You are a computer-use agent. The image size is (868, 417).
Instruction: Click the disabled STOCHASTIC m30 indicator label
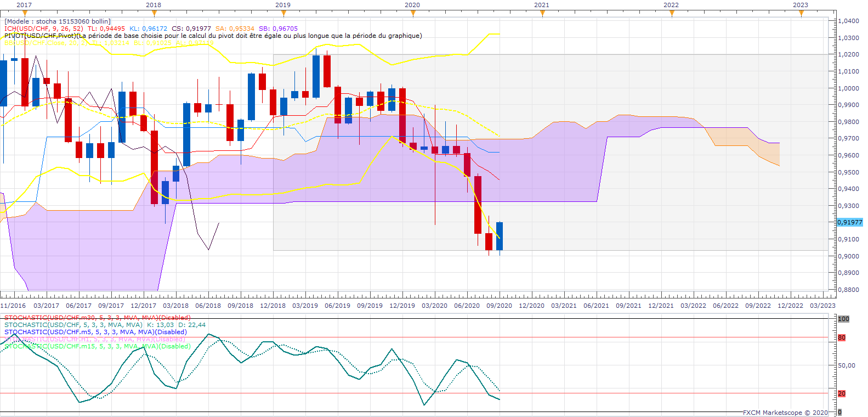(x=97, y=318)
